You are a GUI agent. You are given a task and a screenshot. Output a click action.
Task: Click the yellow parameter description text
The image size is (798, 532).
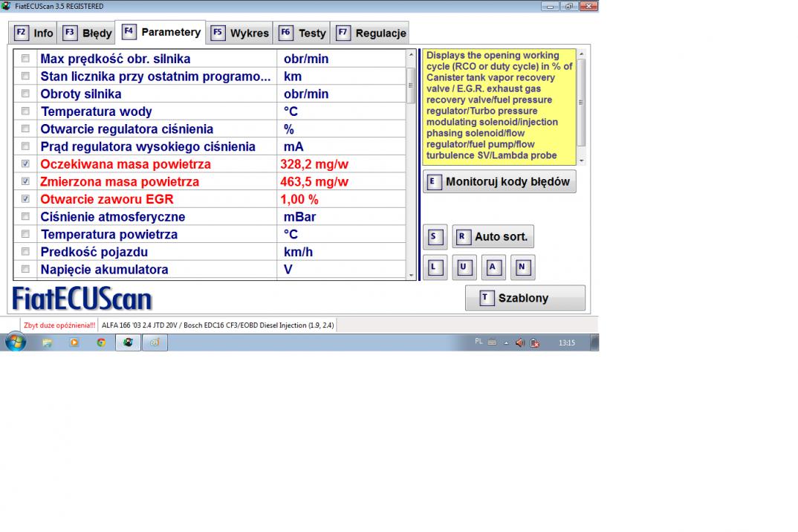(499, 106)
